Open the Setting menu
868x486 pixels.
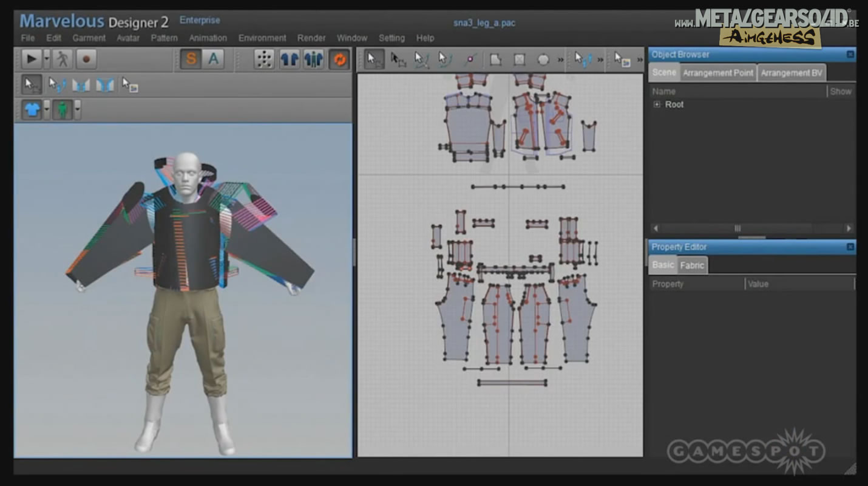(392, 38)
